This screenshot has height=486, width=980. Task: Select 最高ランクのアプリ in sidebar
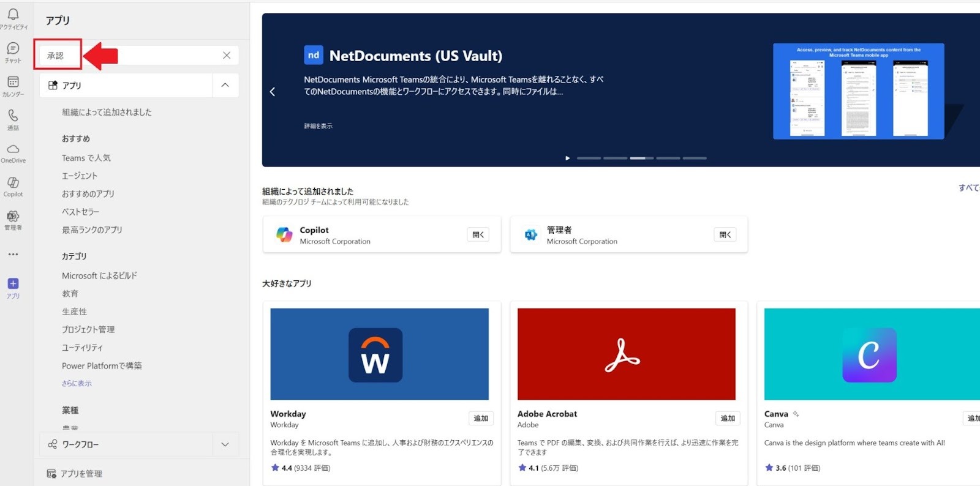pos(92,230)
